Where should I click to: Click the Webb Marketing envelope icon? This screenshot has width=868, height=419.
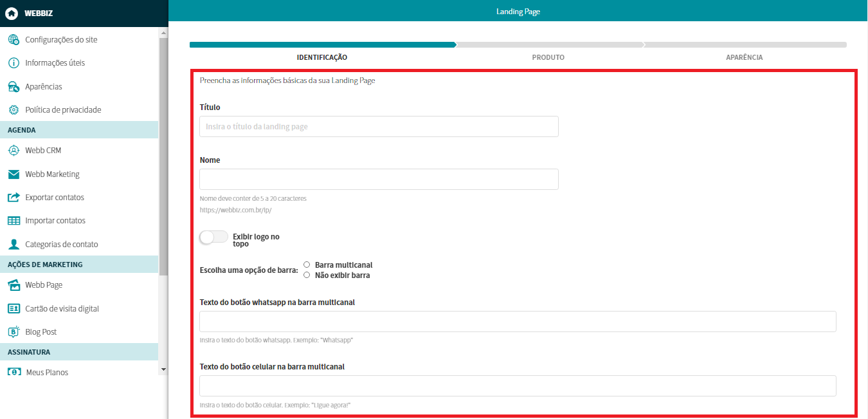click(14, 174)
